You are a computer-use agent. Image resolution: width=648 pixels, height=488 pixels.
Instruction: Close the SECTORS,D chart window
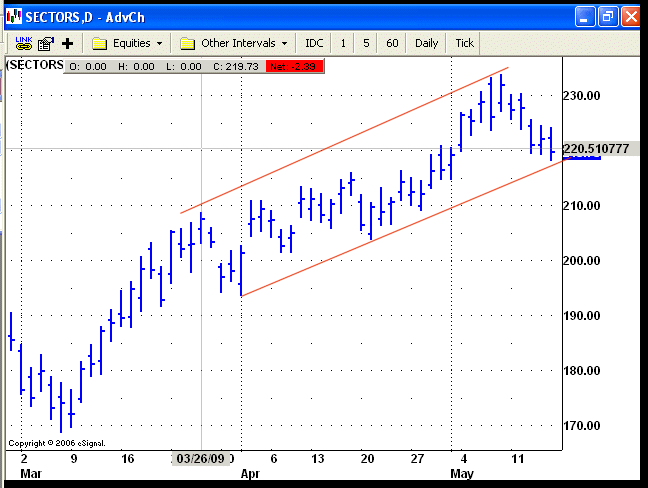(631, 17)
